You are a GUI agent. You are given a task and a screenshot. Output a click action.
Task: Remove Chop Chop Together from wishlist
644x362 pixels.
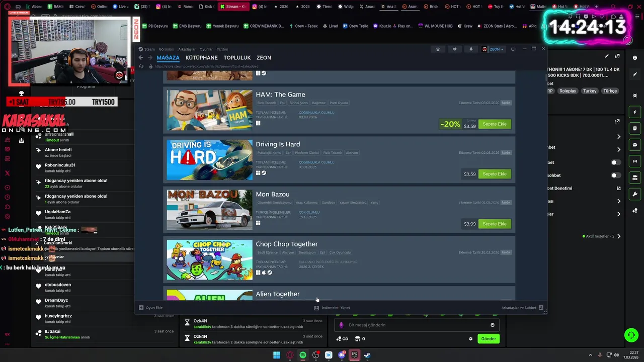coord(506,252)
